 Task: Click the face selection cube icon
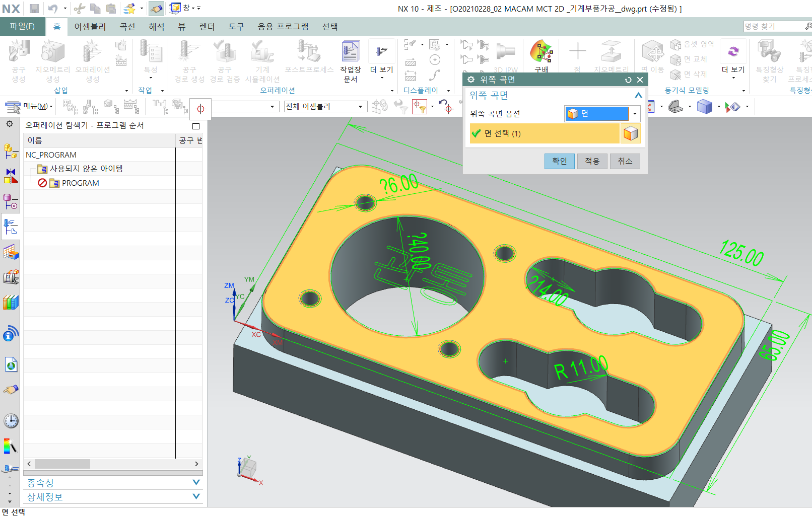tap(631, 133)
